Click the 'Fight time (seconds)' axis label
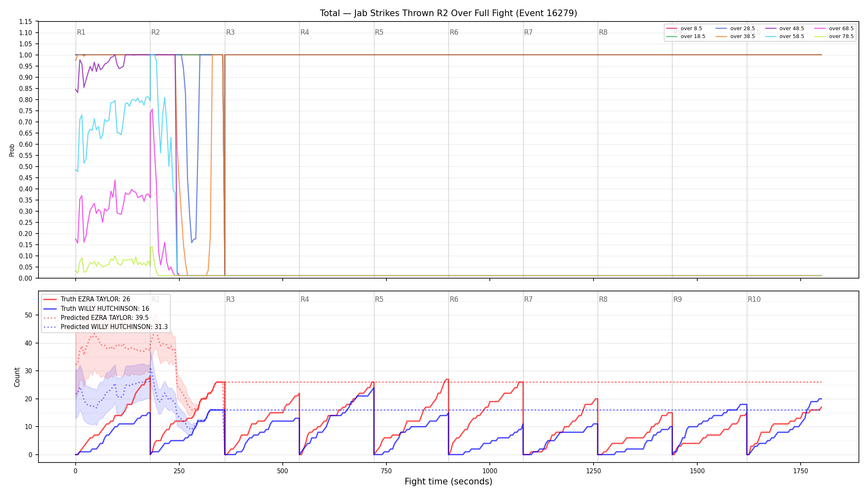The image size is (868, 496). pos(448,482)
